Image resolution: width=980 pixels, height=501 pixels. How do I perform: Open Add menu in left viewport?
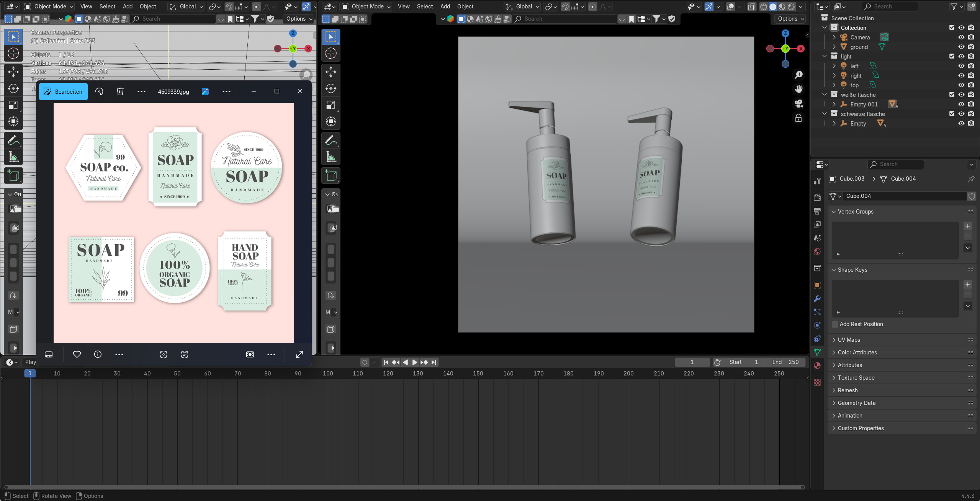point(128,7)
